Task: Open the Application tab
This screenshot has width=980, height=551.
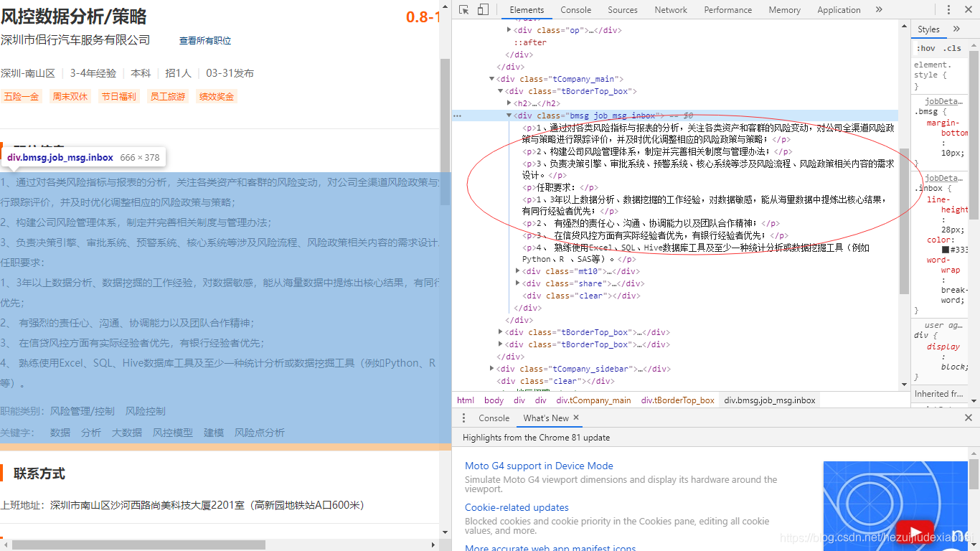Action: (839, 9)
